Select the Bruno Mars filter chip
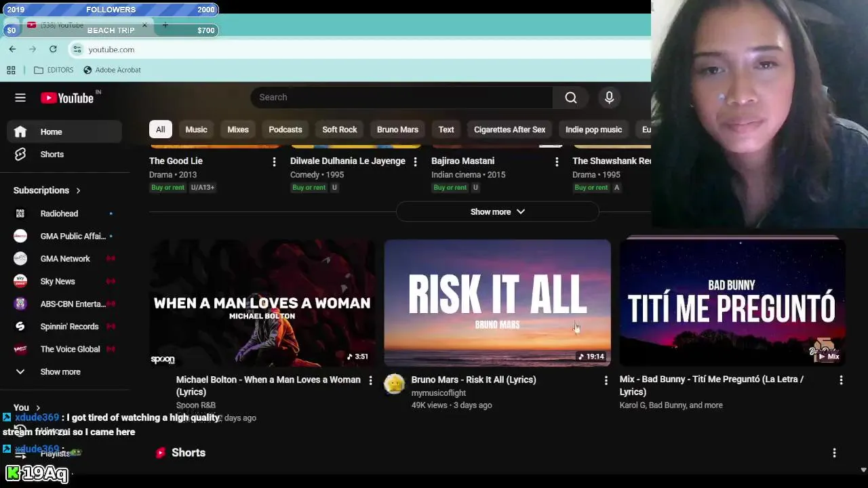Screen dimensions: 868x488 click(397, 129)
